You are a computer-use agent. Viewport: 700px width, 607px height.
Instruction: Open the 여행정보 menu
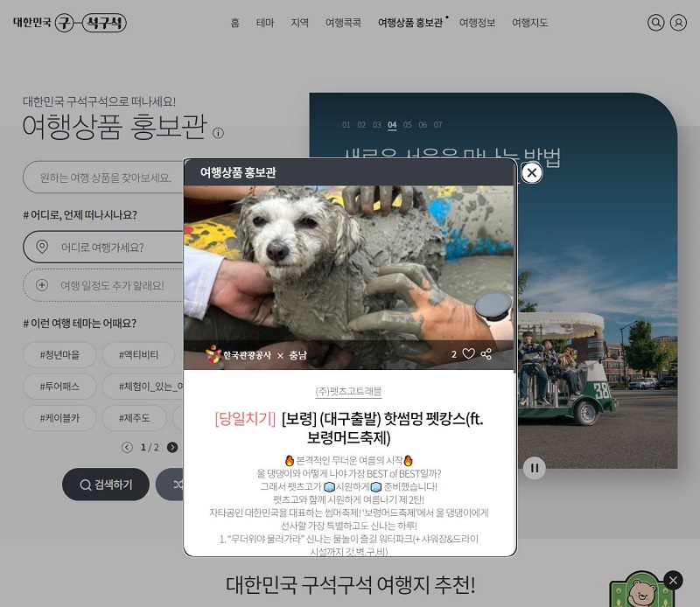(477, 23)
